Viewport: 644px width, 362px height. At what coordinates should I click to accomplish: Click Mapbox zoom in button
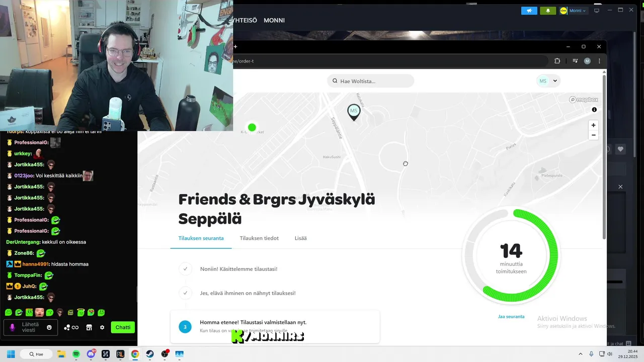click(x=593, y=125)
